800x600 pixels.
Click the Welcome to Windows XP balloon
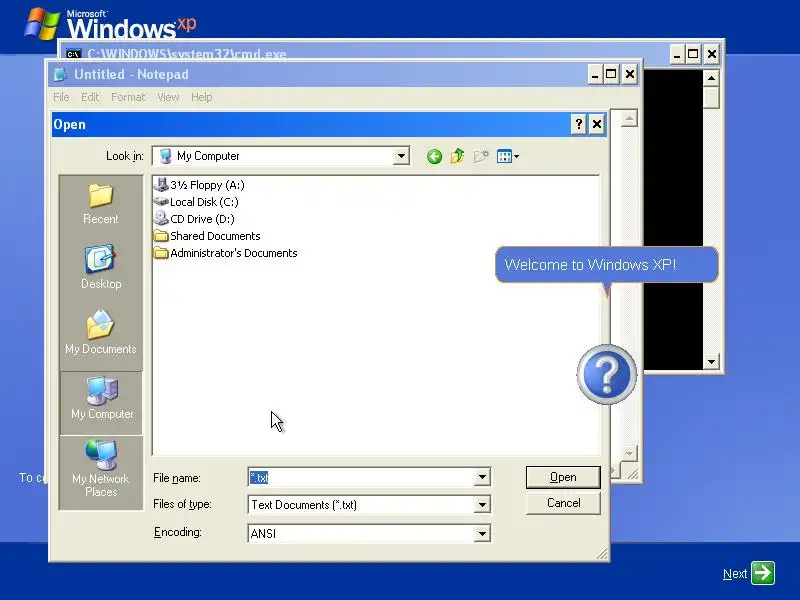click(x=607, y=264)
